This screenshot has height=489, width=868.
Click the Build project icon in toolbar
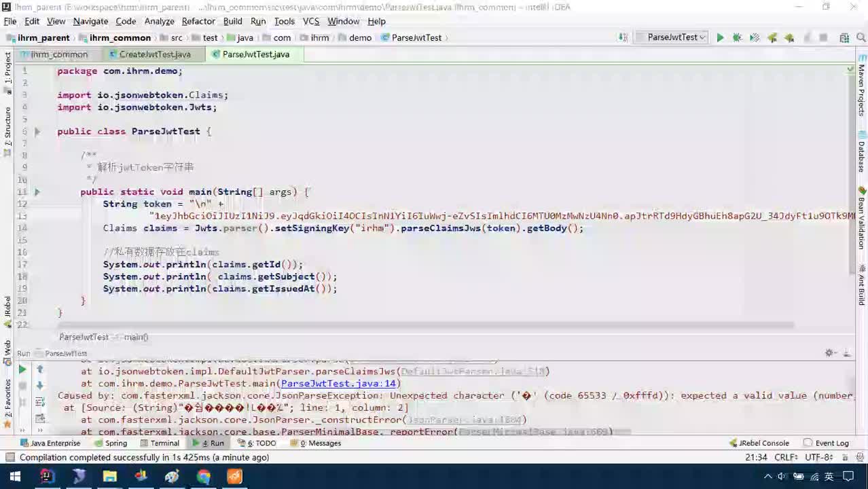click(x=623, y=38)
